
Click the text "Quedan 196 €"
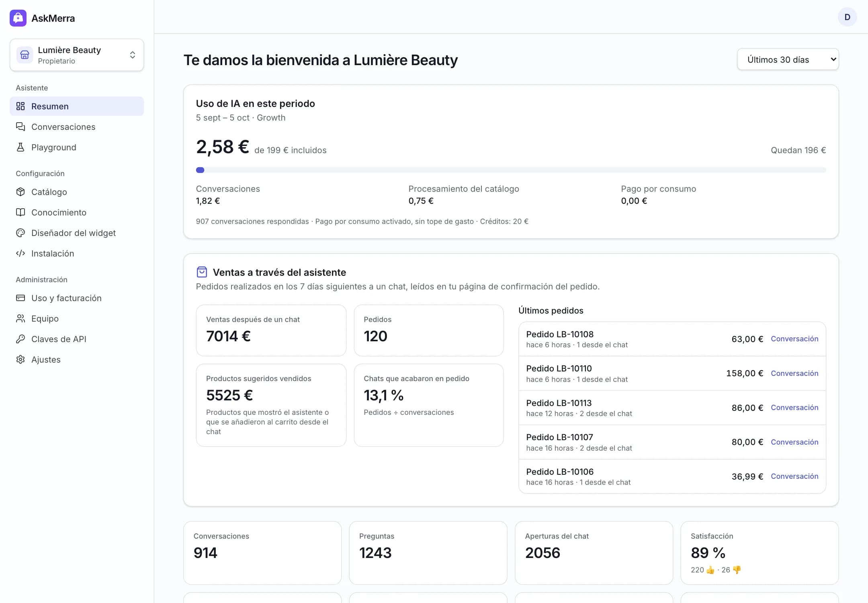coord(798,150)
